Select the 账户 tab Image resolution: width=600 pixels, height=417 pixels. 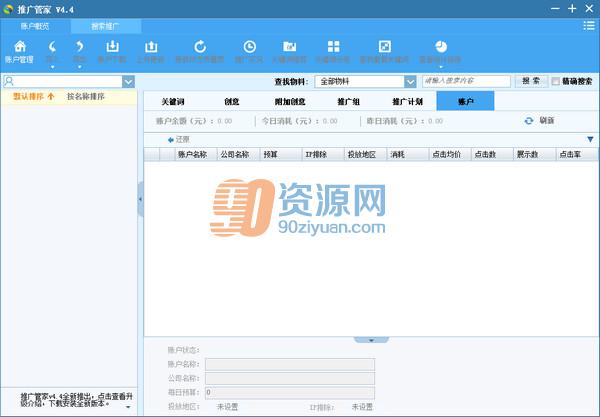(x=465, y=101)
